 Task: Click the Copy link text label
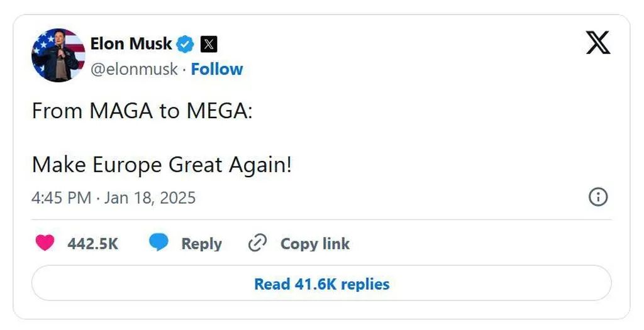(x=314, y=244)
